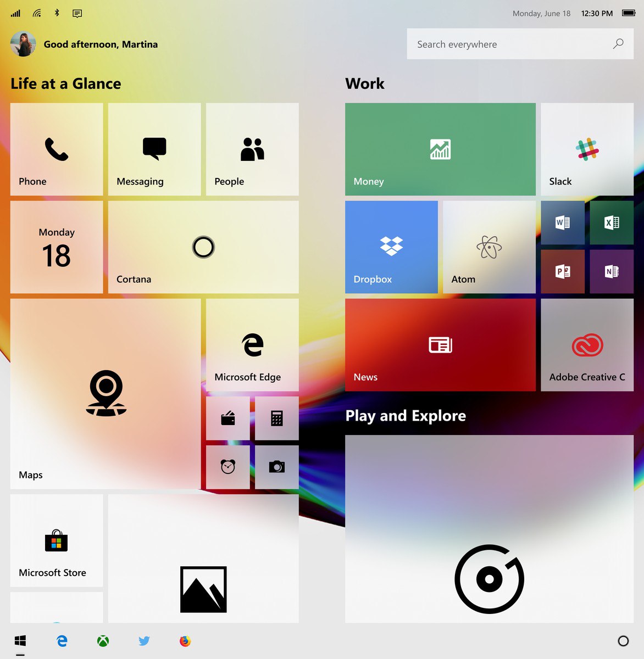Click the Work group heading
The height and width of the screenshot is (659, 644).
click(365, 83)
